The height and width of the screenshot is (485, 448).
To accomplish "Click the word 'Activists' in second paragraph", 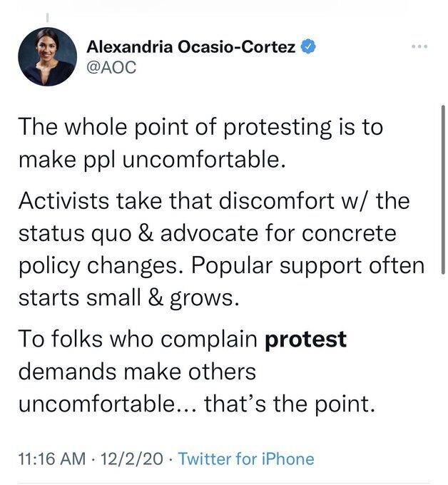I will [x=63, y=200].
